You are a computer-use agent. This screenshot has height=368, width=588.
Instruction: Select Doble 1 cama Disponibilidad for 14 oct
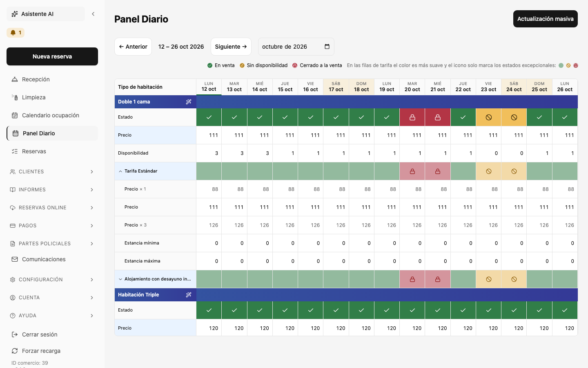[260, 153]
